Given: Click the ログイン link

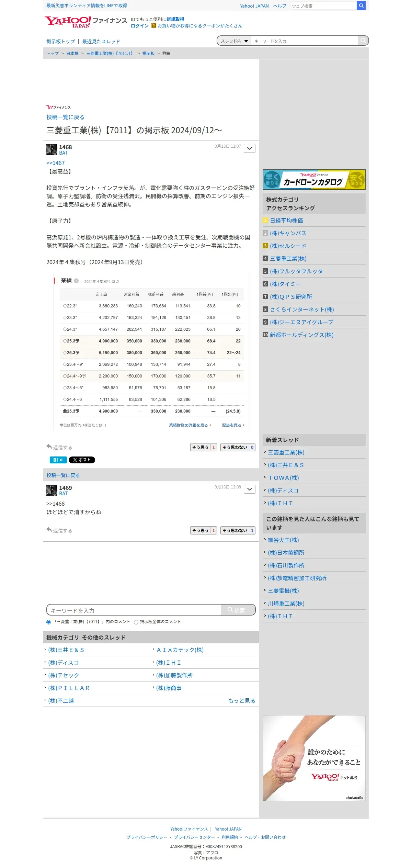Looking at the screenshot, I should 140,26.
